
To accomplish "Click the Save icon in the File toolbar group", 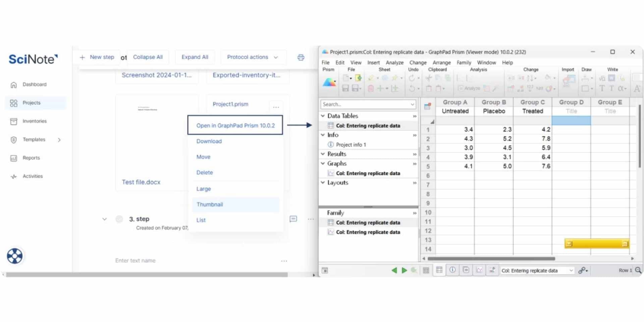I will [x=345, y=88].
